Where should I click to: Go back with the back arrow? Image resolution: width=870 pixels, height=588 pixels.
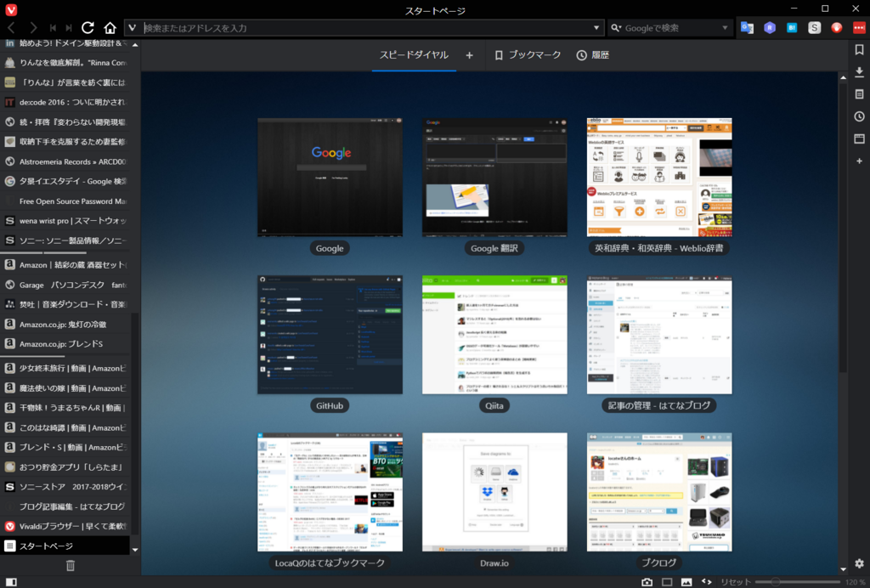(x=11, y=28)
